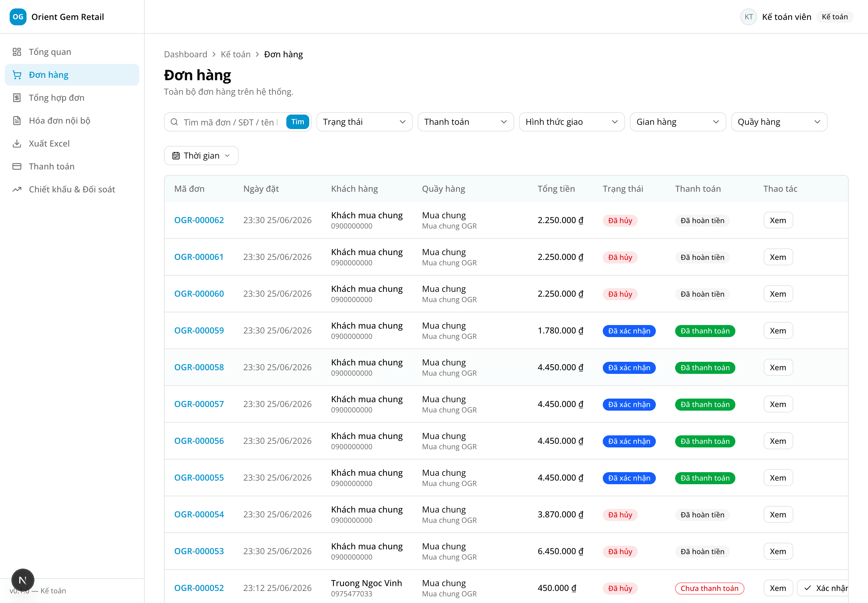Open Hóa đơn nội bộ document icon
The image size is (868, 603).
[x=17, y=121]
